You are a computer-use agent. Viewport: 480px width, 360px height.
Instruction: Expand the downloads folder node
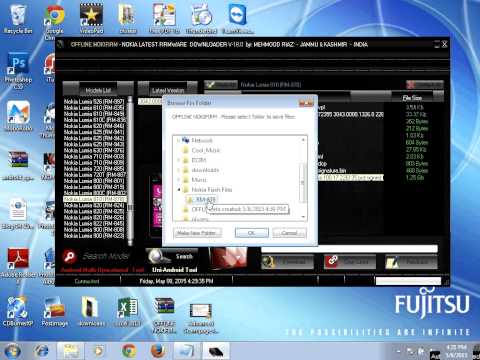[x=179, y=170]
